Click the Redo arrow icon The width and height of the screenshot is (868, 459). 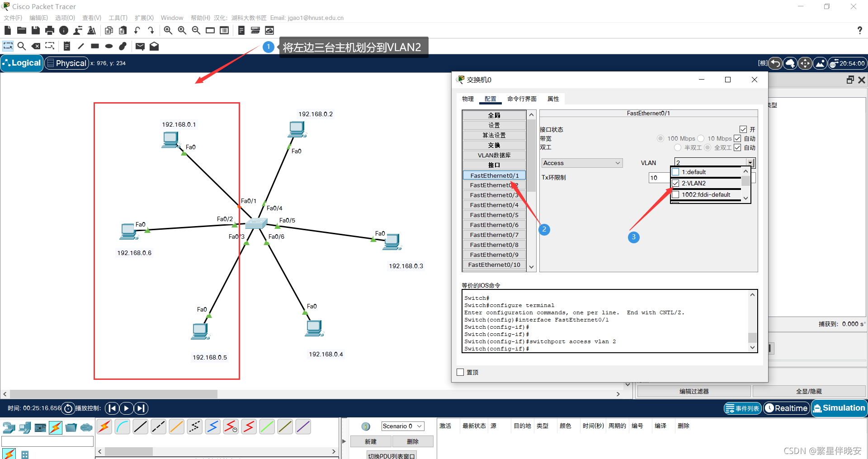click(151, 30)
